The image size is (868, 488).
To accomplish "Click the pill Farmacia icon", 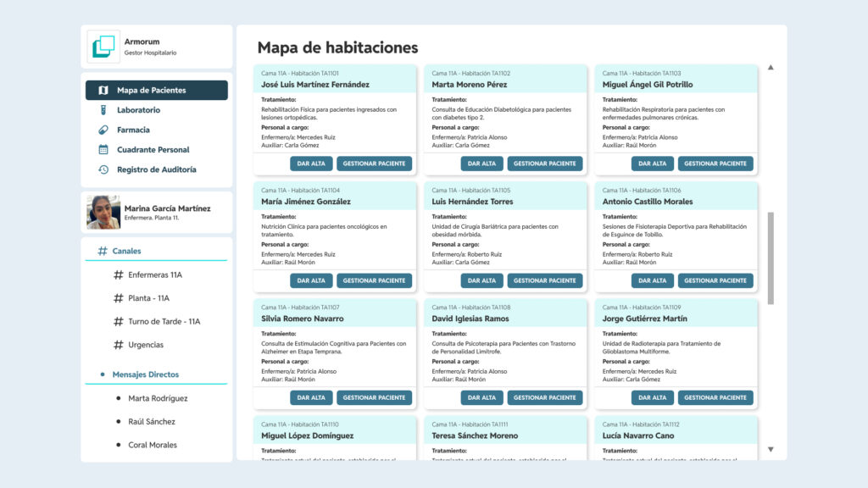I will (103, 130).
